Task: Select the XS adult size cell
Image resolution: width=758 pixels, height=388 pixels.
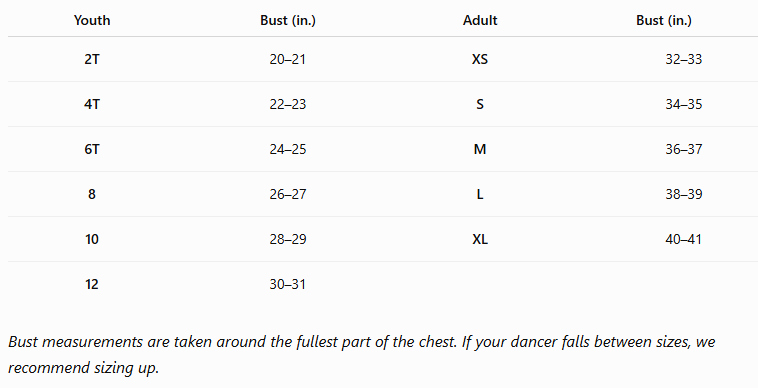Action: (x=480, y=59)
